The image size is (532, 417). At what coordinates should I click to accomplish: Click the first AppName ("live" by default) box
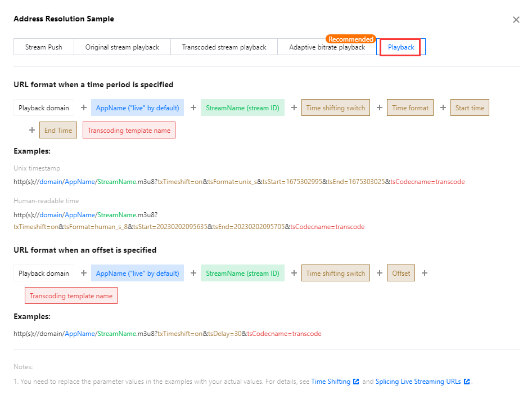pos(137,108)
